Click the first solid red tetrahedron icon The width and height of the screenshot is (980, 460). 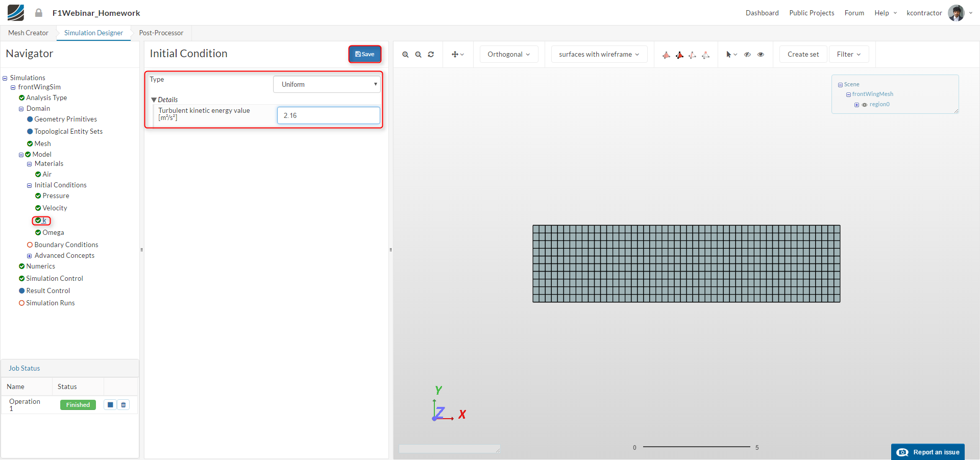point(666,55)
